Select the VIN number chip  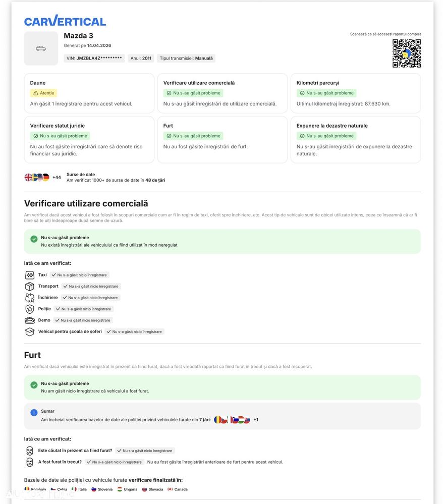(94, 59)
